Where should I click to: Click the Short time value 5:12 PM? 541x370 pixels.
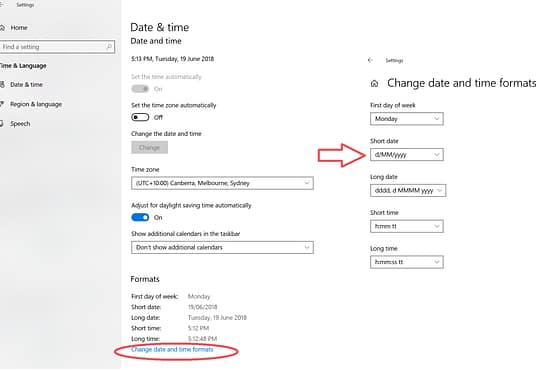[198, 328]
